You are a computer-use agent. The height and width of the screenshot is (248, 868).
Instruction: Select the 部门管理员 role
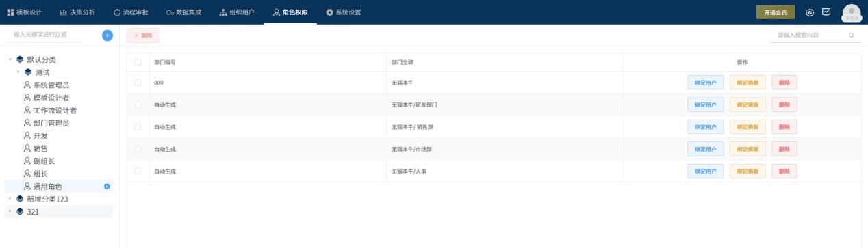(x=51, y=123)
